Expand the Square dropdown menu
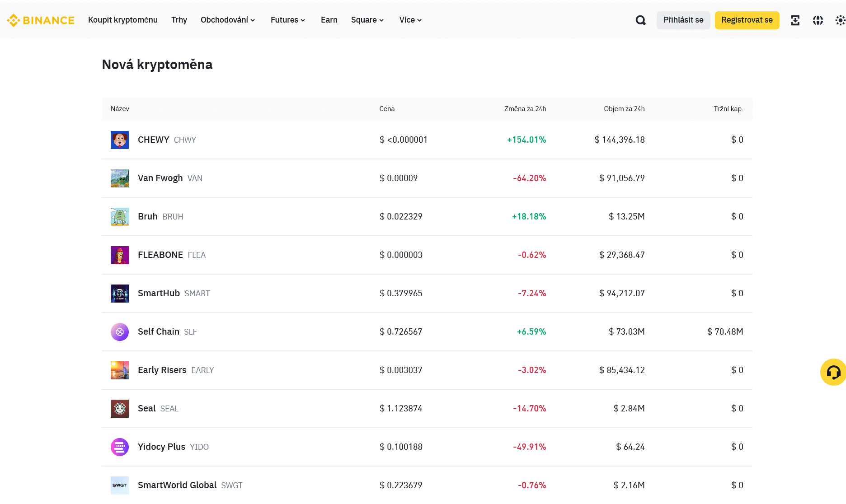 [367, 20]
